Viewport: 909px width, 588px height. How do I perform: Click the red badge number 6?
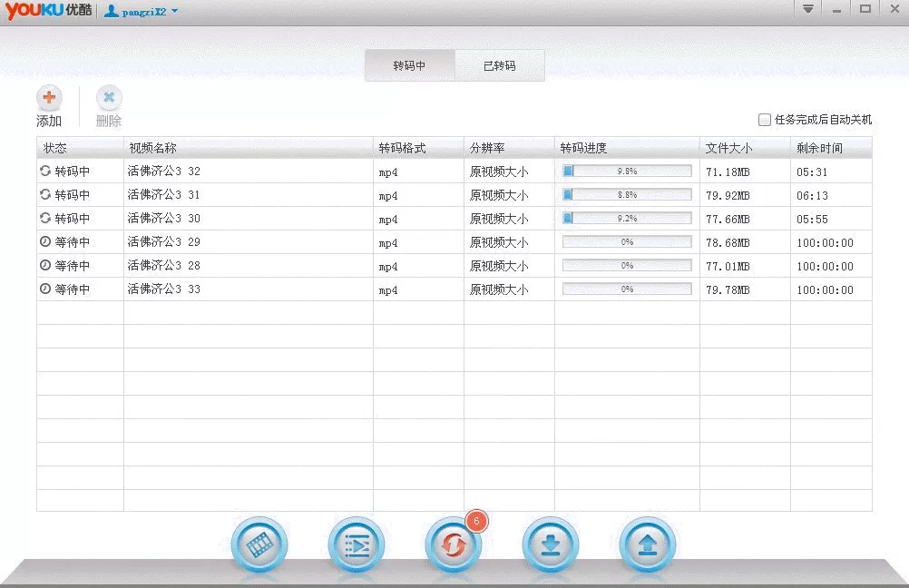pyautogui.click(x=476, y=521)
